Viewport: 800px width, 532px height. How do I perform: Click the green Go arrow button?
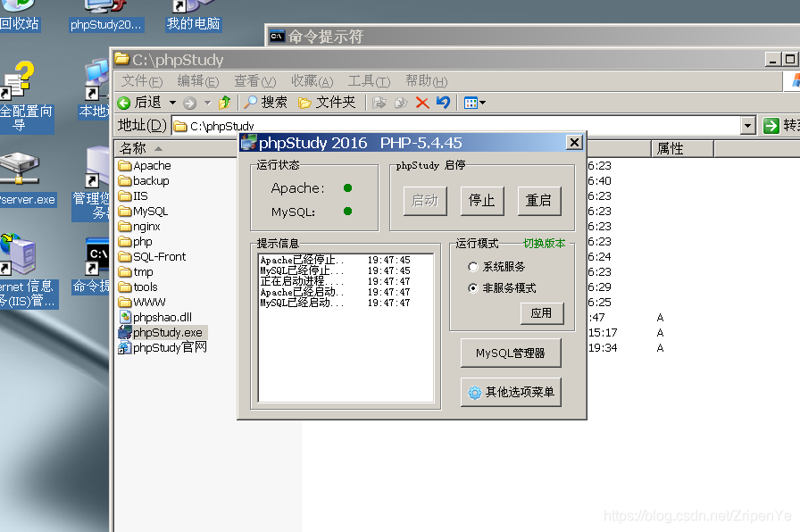coord(771,126)
